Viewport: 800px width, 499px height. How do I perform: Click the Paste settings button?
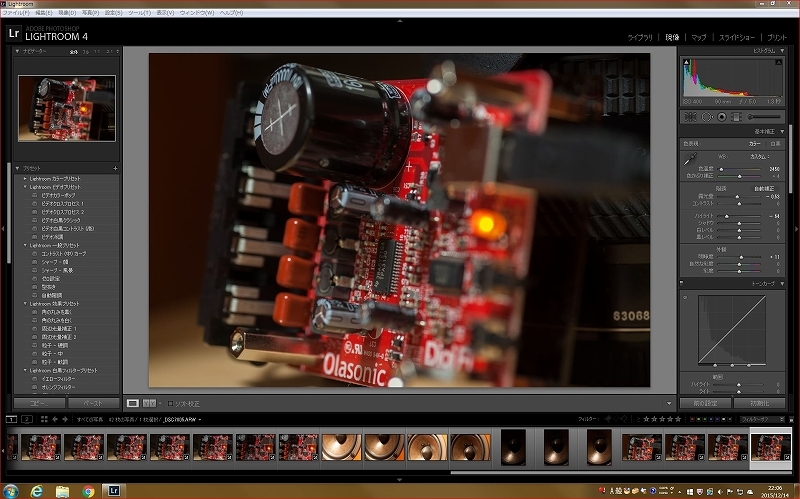pos(94,403)
